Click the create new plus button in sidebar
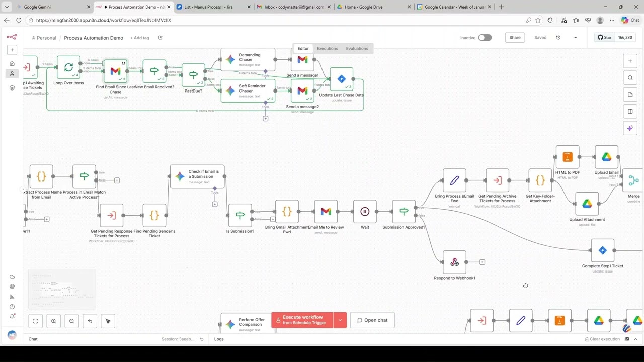The width and height of the screenshot is (644, 362). click(12, 50)
